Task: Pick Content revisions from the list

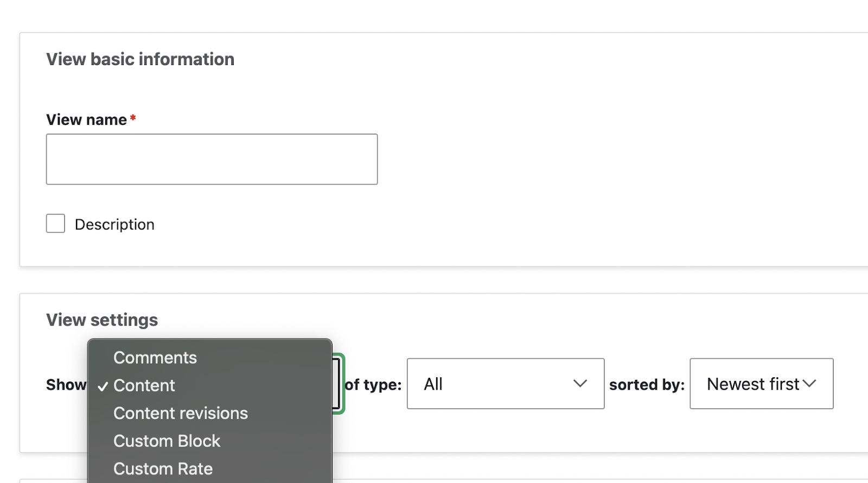Action: pyautogui.click(x=181, y=413)
